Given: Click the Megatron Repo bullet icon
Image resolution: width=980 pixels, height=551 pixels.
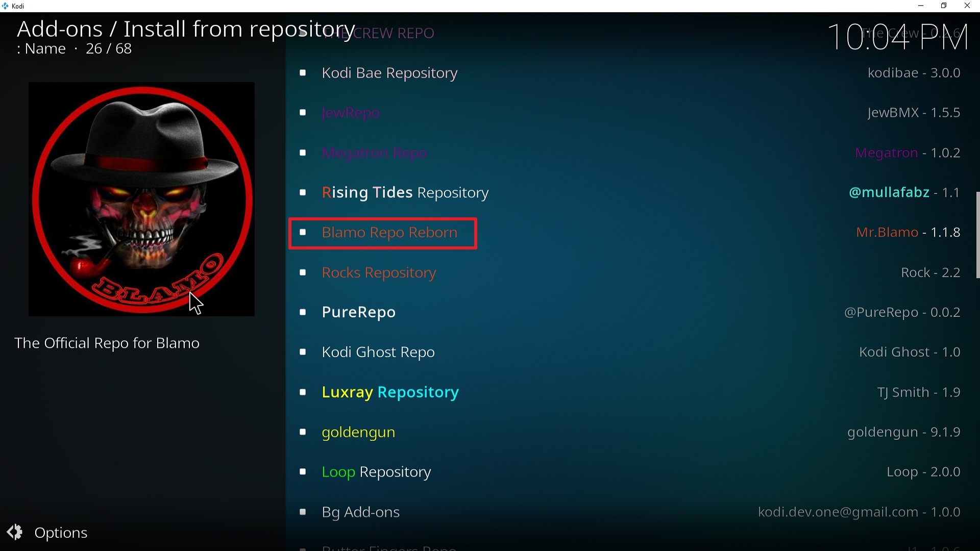Looking at the screenshot, I should (303, 153).
